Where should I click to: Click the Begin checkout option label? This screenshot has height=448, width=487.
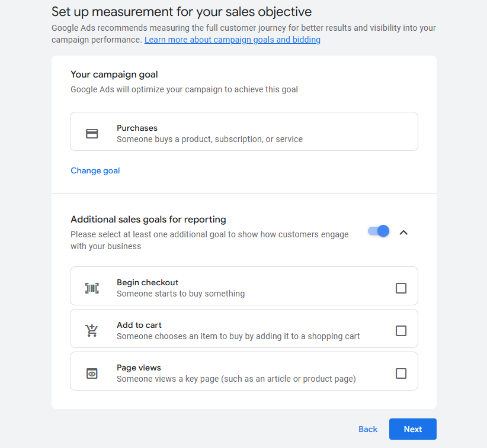tap(148, 282)
